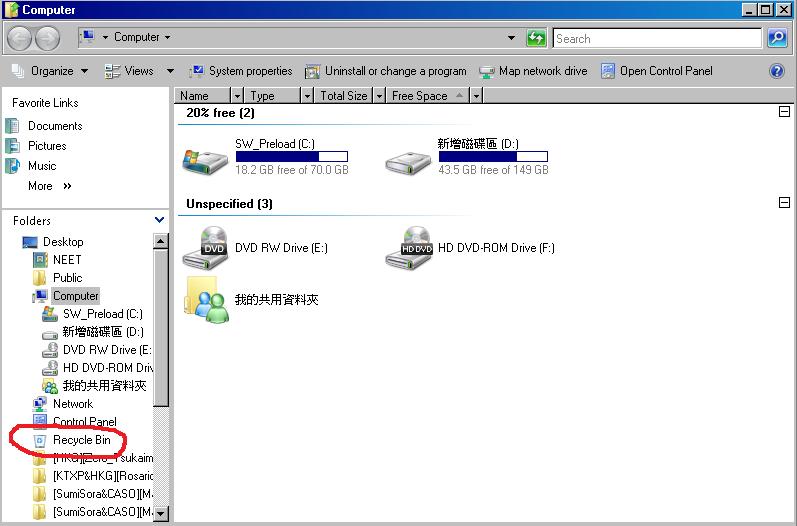Collapse the 20% free group
Screen dimensions: 797x526
pos(784,111)
